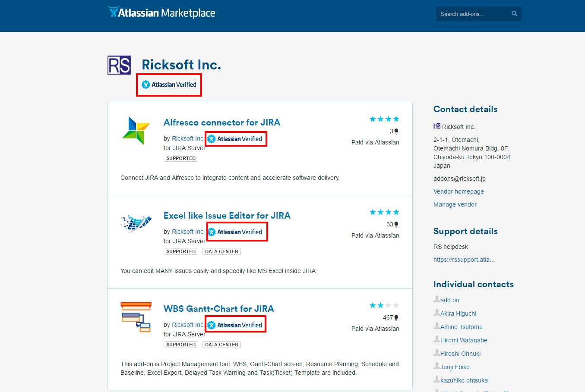Screen dimensions: 585x392
Task: Click SUPPORTED tag on WBS Gantt-Chart
Action: pos(181,345)
